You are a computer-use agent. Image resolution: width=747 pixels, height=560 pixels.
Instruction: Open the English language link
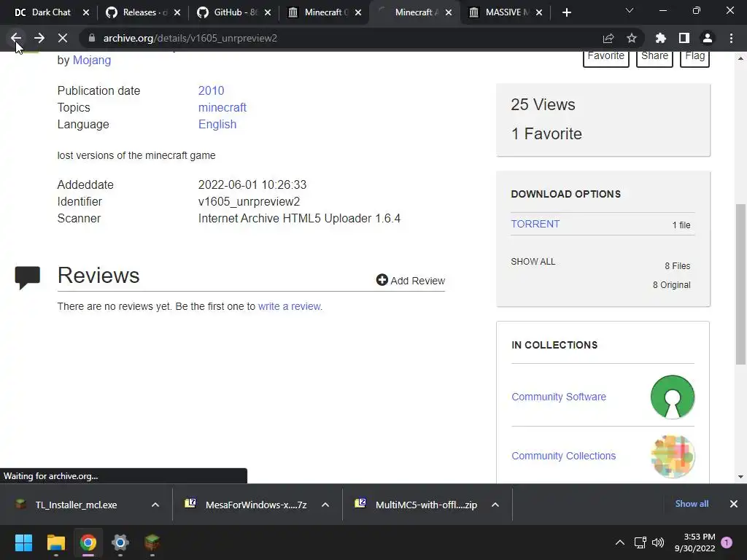click(x=217, y=124)
